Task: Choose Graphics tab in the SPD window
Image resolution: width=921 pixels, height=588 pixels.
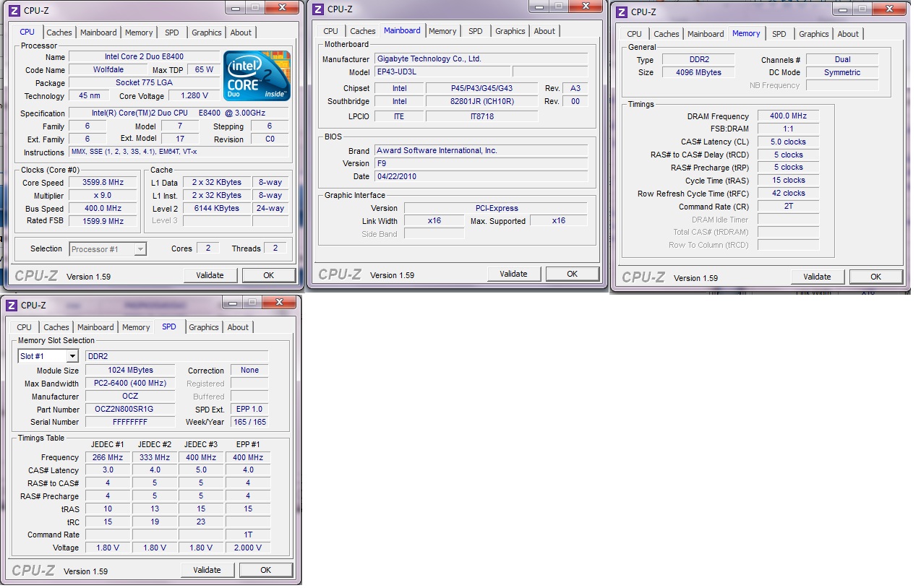Action: pos(204,327)
